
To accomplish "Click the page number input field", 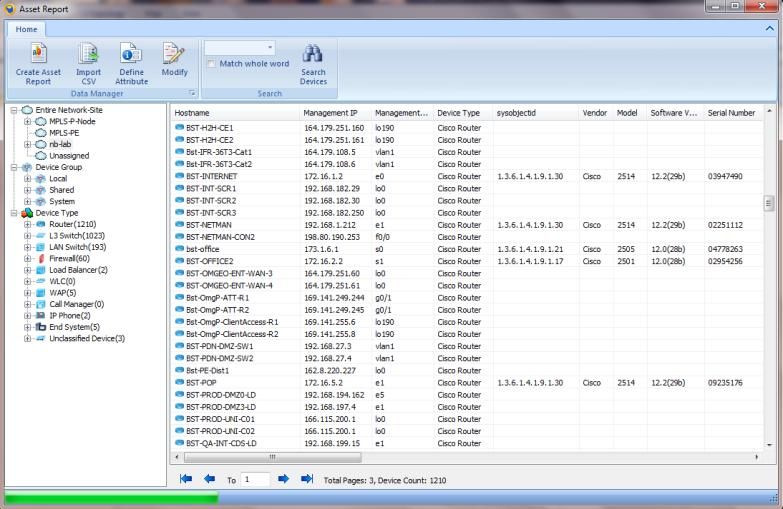I will pyautogui.click(x=255, y=480).
